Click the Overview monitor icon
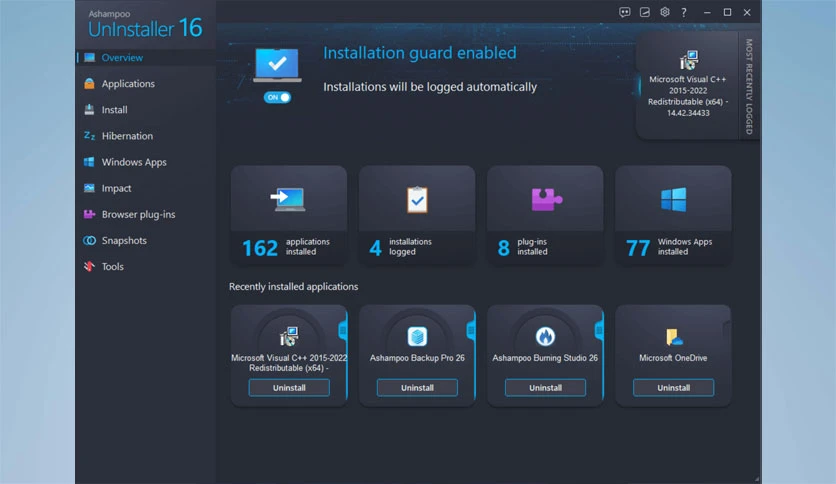 pos(90,58)
